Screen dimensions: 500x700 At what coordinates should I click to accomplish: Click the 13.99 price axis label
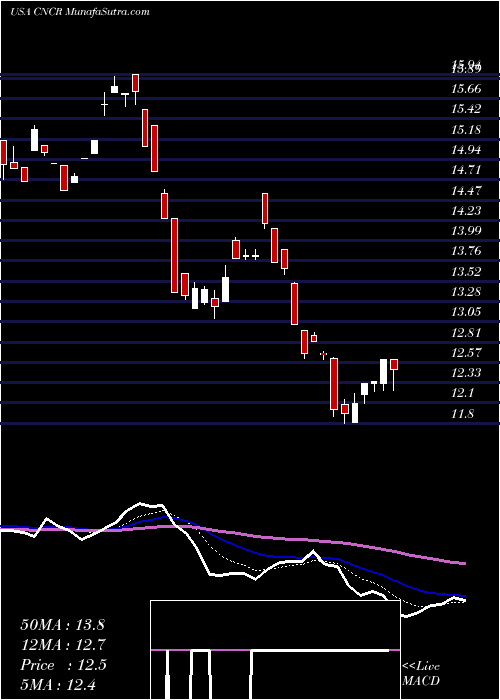point(466,231)
